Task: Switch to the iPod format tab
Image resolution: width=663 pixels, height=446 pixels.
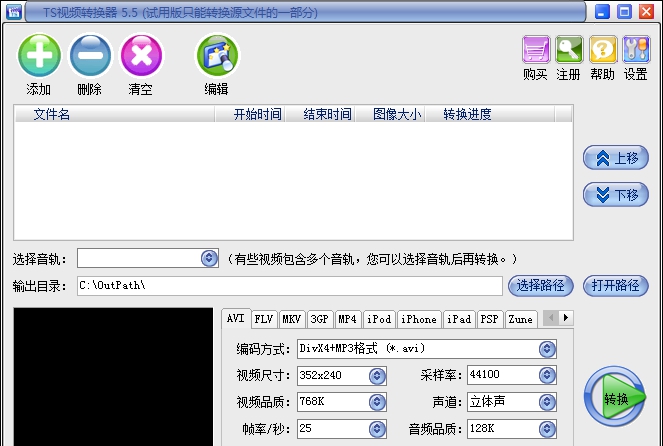Action: point(379,319)
